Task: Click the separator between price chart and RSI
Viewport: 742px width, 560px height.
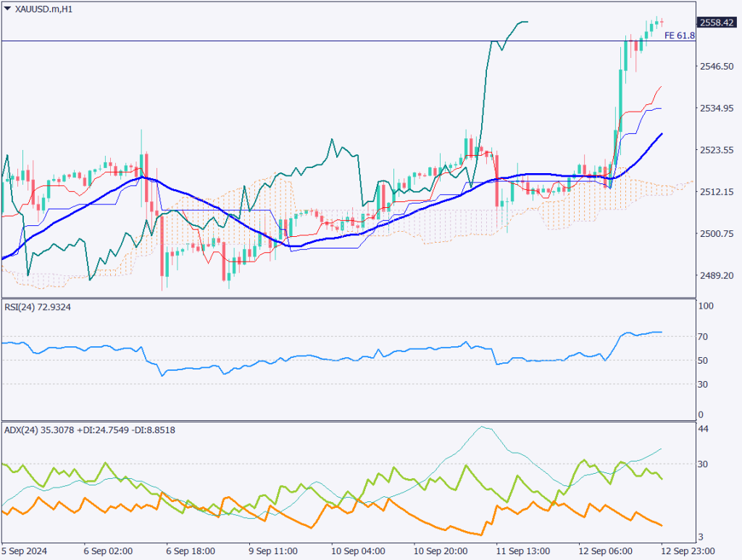Action: [x=348, y=298]
